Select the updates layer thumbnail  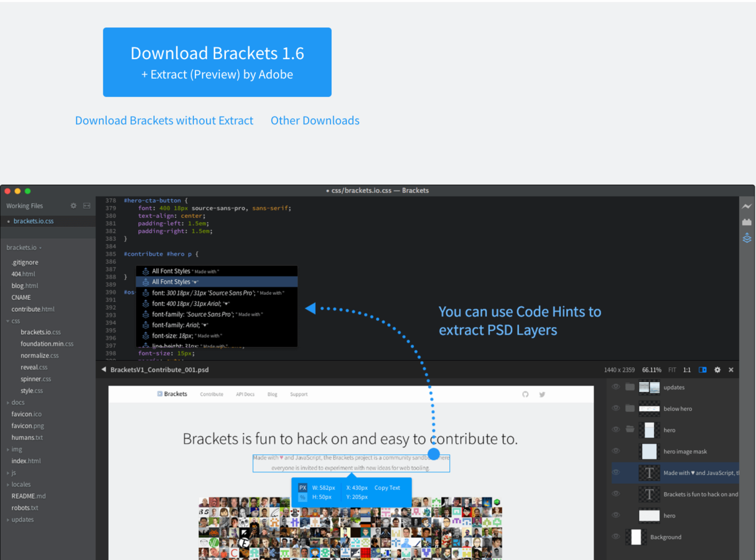pyautogui.click(x=649, y=387)
